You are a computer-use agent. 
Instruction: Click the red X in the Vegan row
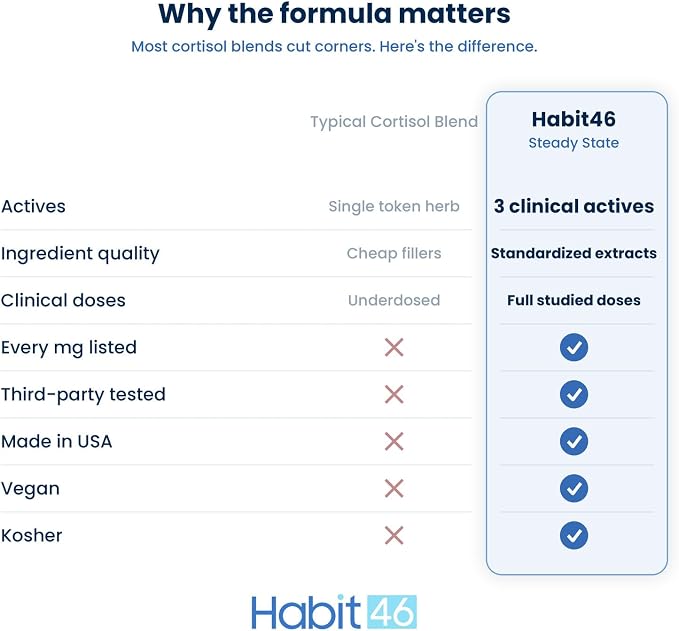coord(394,489)
